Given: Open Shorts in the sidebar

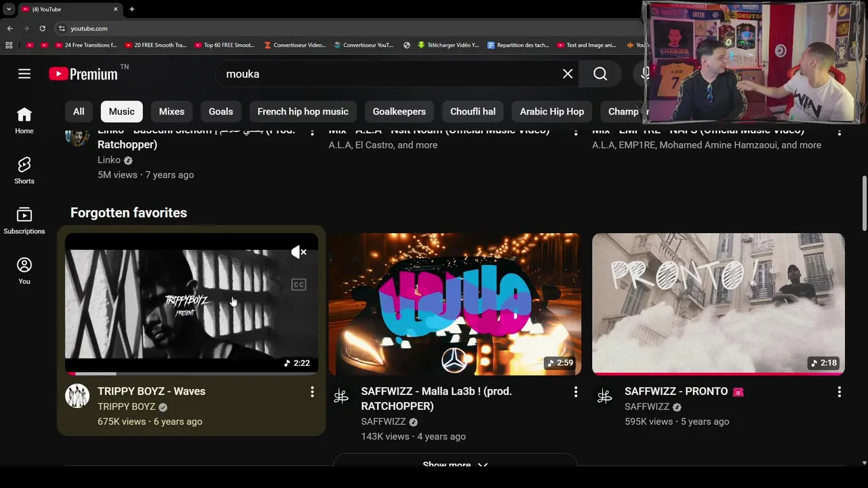Looking at the screenshot, I should 24,171.
